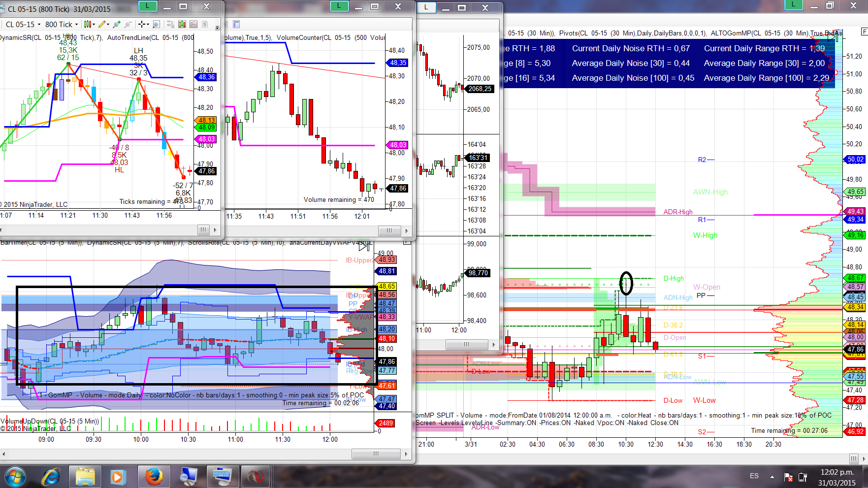Click scroll right arrow on 5 Min chart
The width and height of the screenshot is (868, 488).
click(407, 454)
